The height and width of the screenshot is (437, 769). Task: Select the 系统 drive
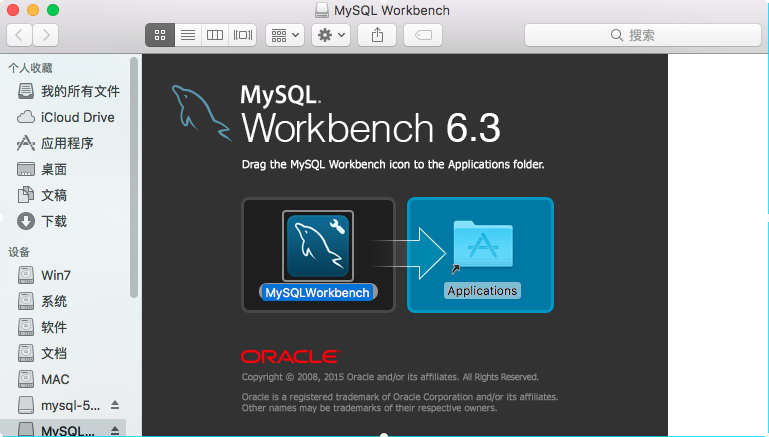coord(42,301)
